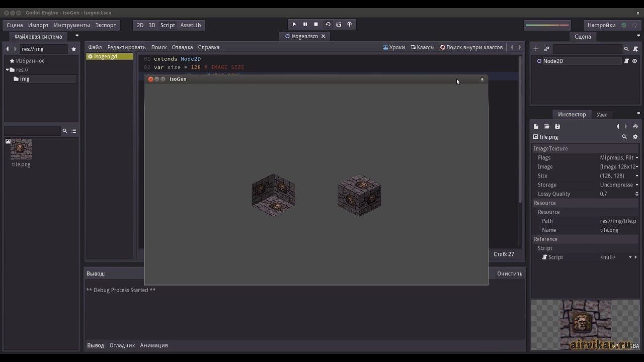The width and height of the screenshot is (644, 362).
Task: Search properties in Inspector
Action: [624, 137]
